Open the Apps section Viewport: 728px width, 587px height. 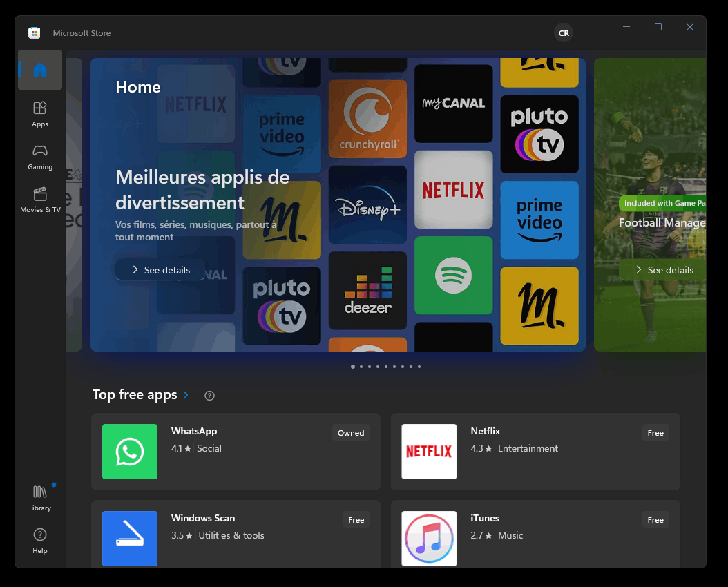(x=40, y=114)
